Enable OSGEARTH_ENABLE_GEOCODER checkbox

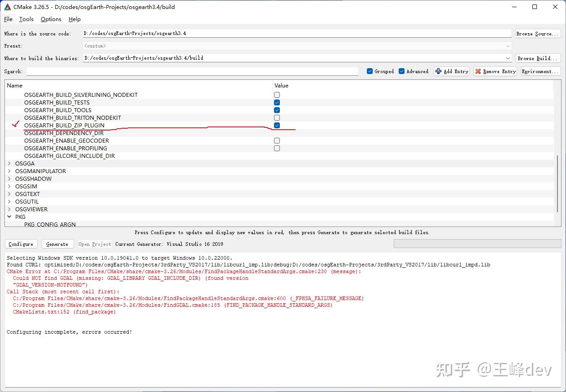277,141
